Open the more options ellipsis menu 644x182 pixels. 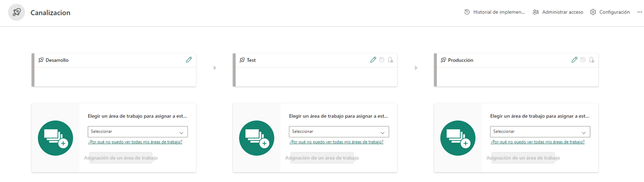pos(639,12)
